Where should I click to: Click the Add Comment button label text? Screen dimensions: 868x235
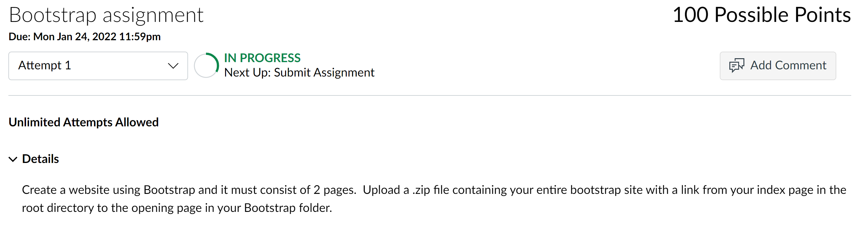coord(788,65)
